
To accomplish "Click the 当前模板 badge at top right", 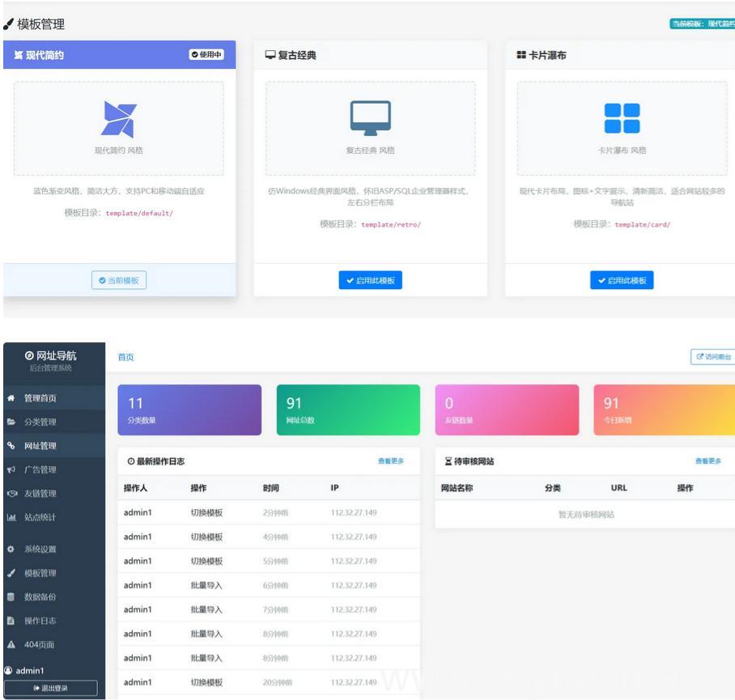I will [702, 23].
